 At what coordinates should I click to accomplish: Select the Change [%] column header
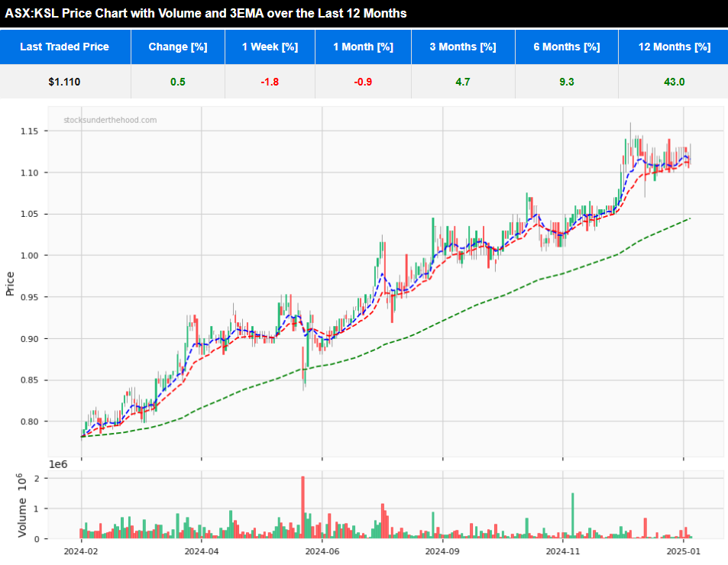pos(178,47)
